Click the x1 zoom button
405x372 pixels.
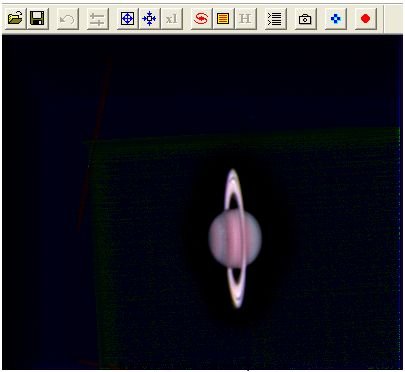pyautogui.click(x=171, y=18)
